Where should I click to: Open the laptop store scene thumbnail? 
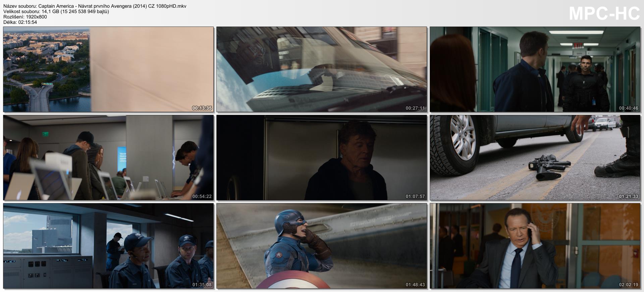click(108, 157)
